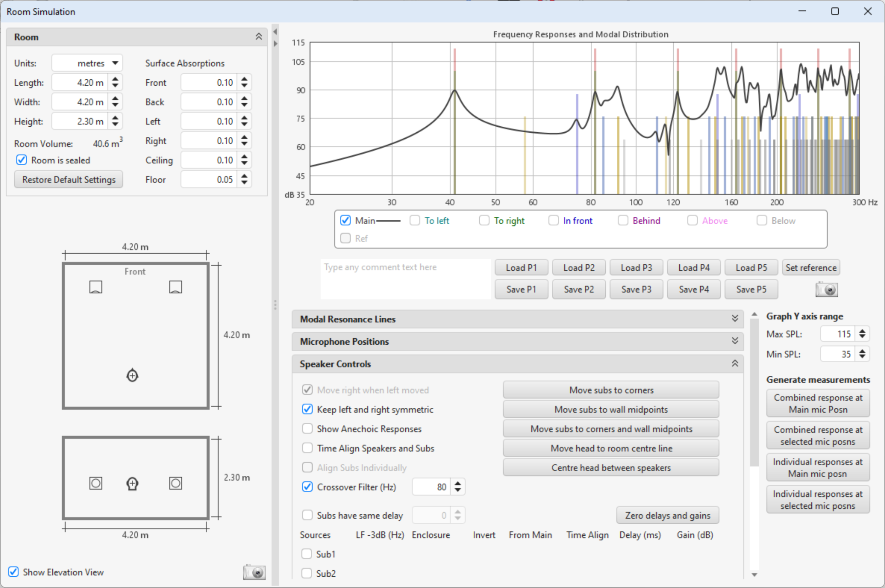Click Move subs to corners button

pos(610,390)
